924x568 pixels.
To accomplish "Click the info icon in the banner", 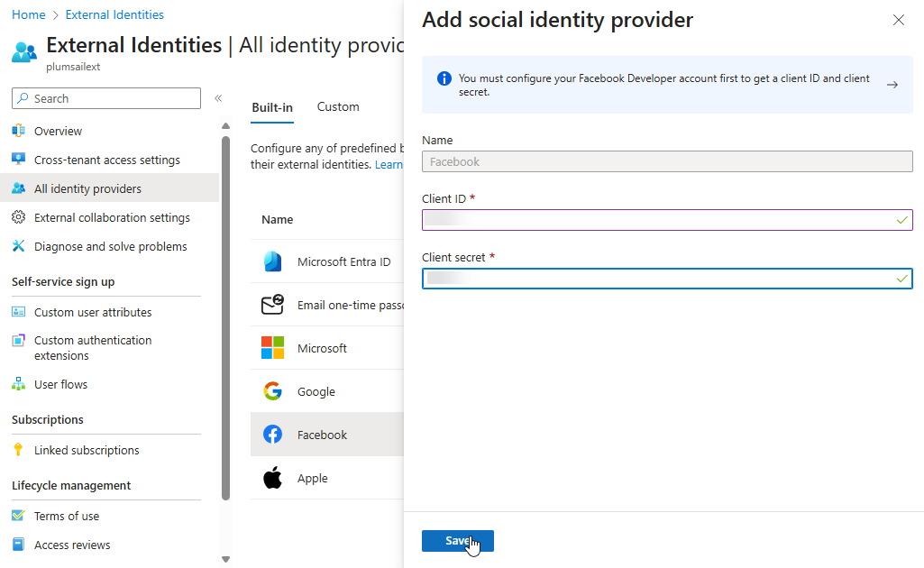I will click(444, 78).
